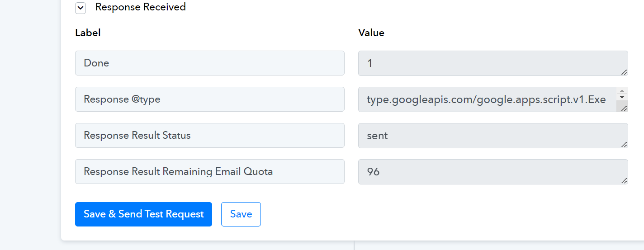The width and height of the screenshot is (644, 250).
Task: Click resize handle of Response @type value box
Action: click(624, 108)
